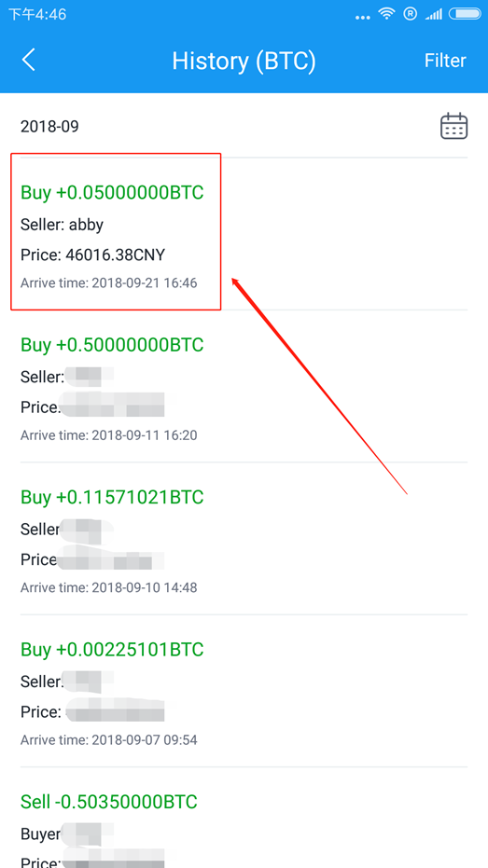Open the Buy +0.50000000BTC record

pyautogui.click(x=244, y=386)
